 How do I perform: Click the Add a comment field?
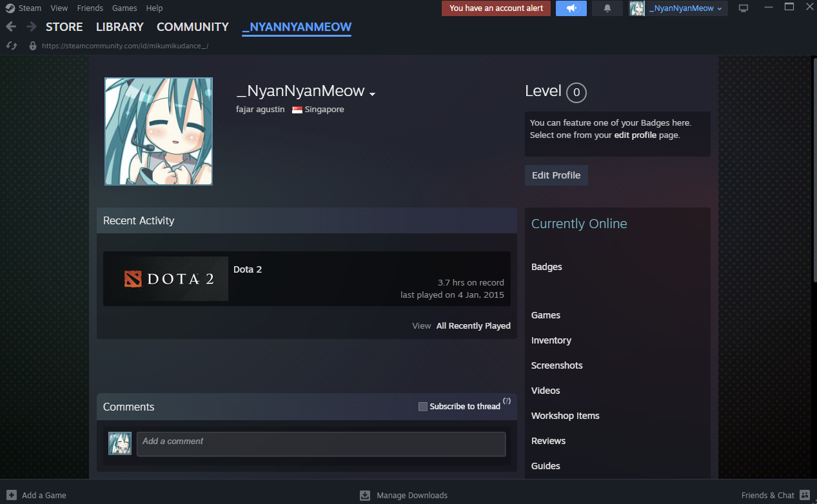pyautogui.click(x=320, y=444)
